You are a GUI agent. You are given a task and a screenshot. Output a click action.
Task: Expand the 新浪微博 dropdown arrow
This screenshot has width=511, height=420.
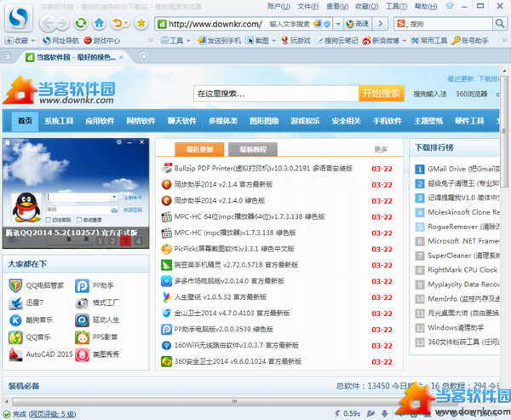click(404, 41)
